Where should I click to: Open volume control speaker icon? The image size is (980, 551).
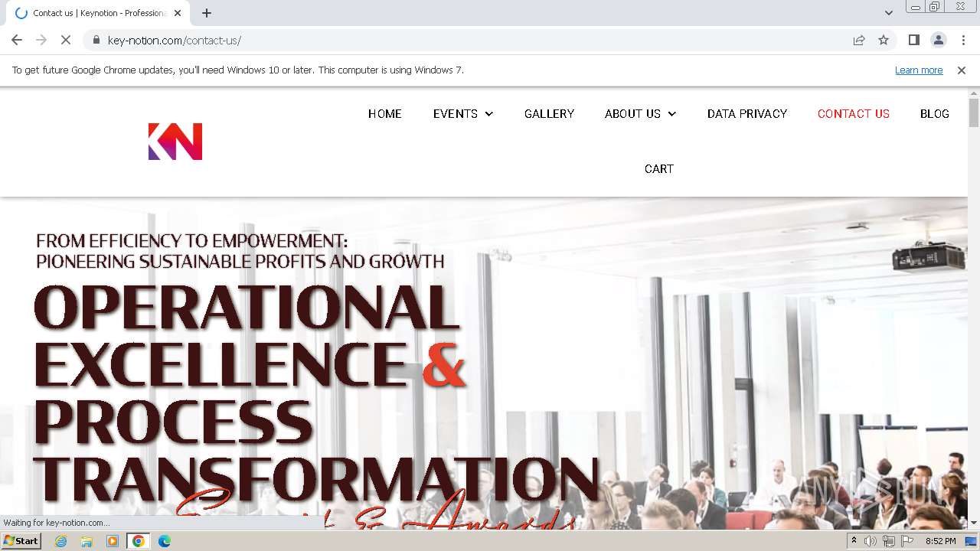point(871,541)
